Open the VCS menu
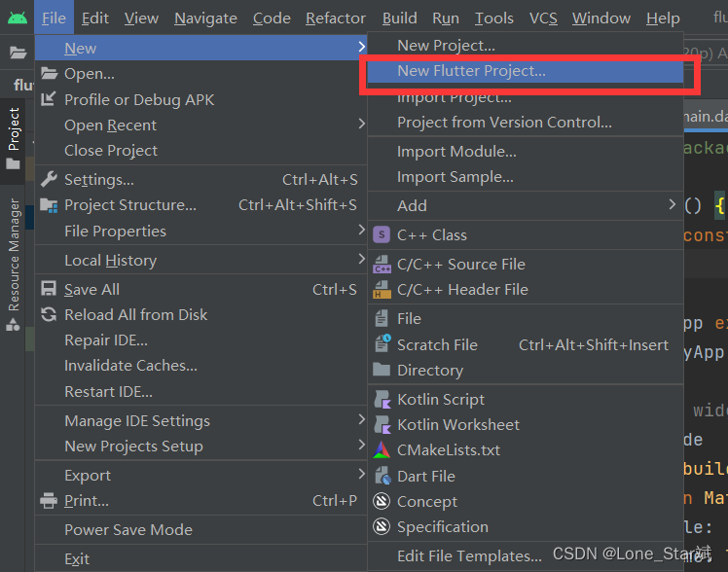Viewport: 728px width, 572px height. click(x=543, y=18)
